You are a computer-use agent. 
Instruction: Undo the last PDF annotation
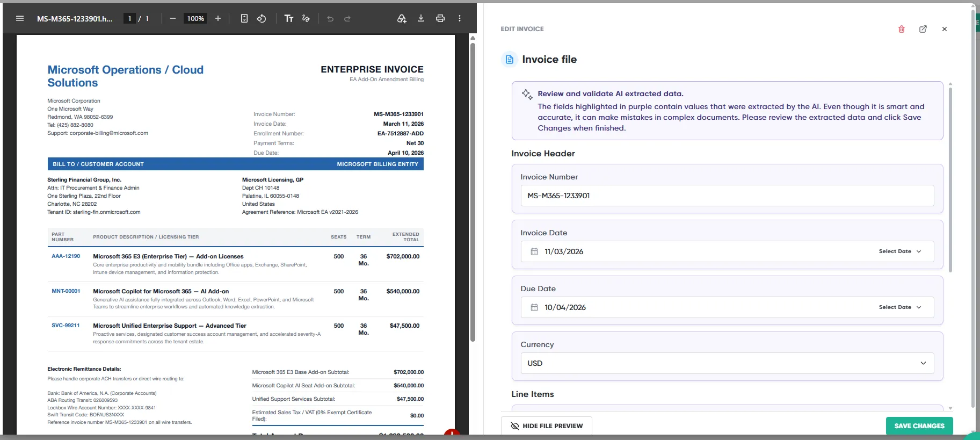click(330, 18)
